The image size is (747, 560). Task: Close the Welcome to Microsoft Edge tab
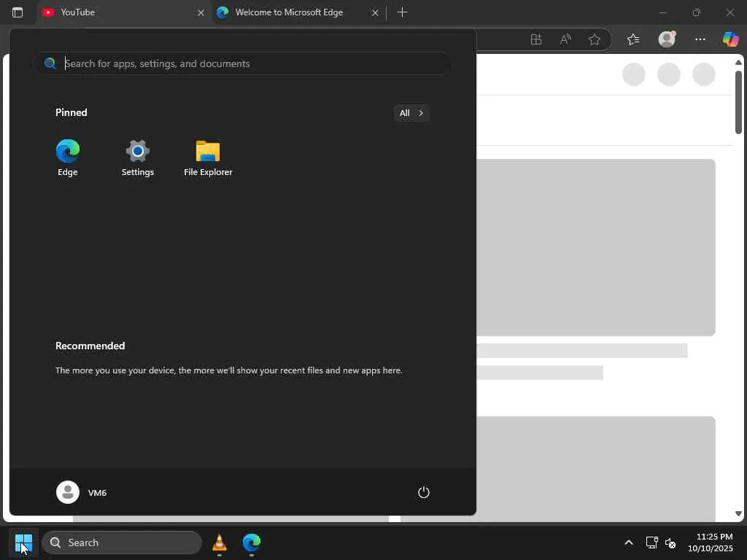point(375,13)
